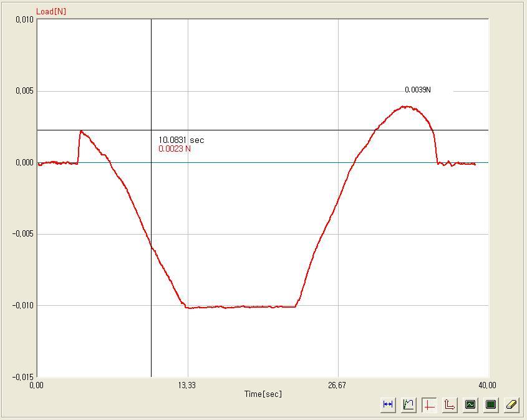The image size is (527, 420).
Task: Click the Load[N] axis title
Action: click(x=51, y=12)
